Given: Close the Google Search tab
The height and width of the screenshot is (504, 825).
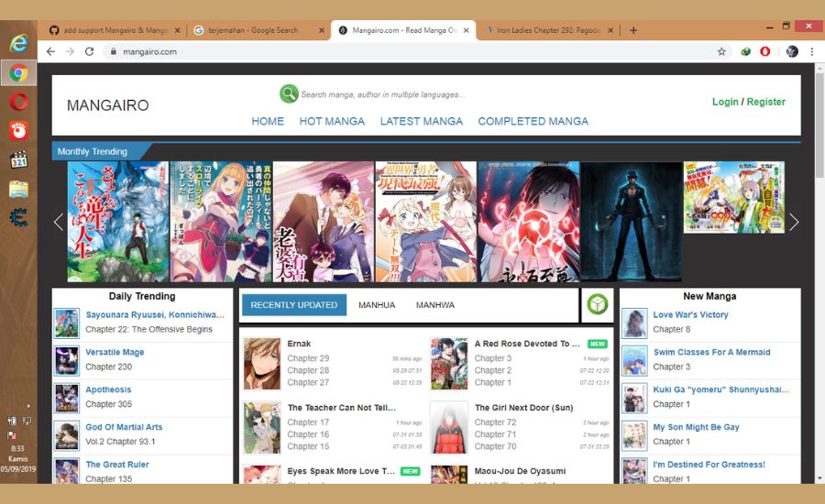Looking at the screenshot, I should click(322, 30).
